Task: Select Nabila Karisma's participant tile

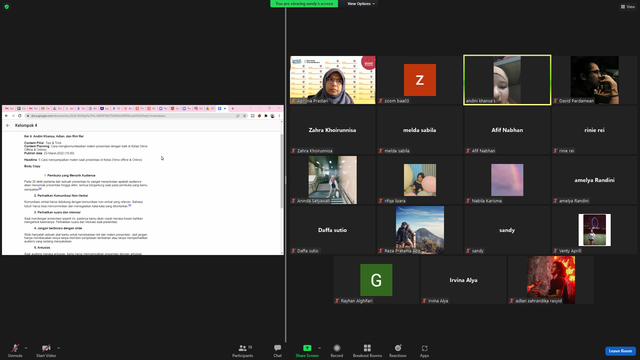Action: (x=507, y=180)
